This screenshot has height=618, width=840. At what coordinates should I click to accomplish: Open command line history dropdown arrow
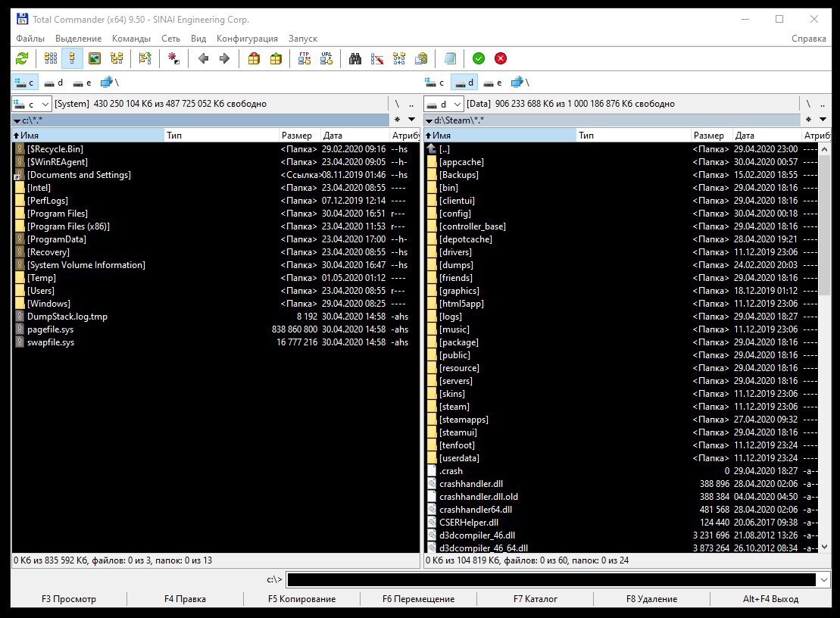tap(824, 579)
